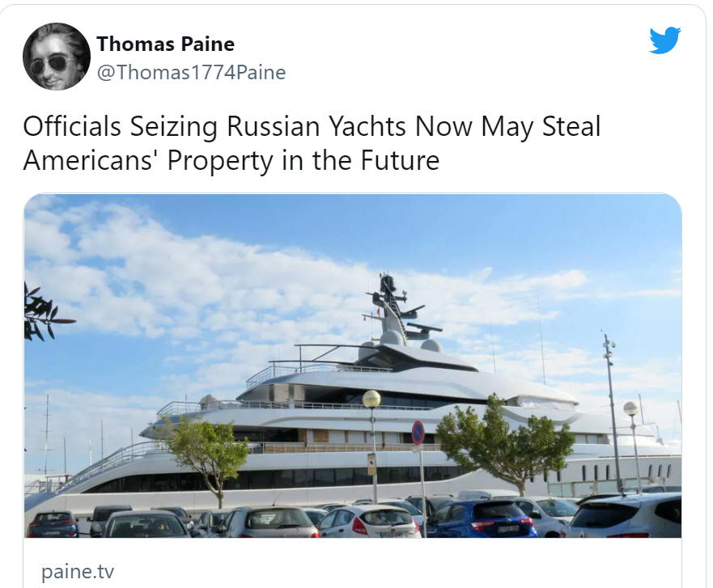Select the tweet headline about Russian yachts
713x588 pixels.
(x=312, y=143)
